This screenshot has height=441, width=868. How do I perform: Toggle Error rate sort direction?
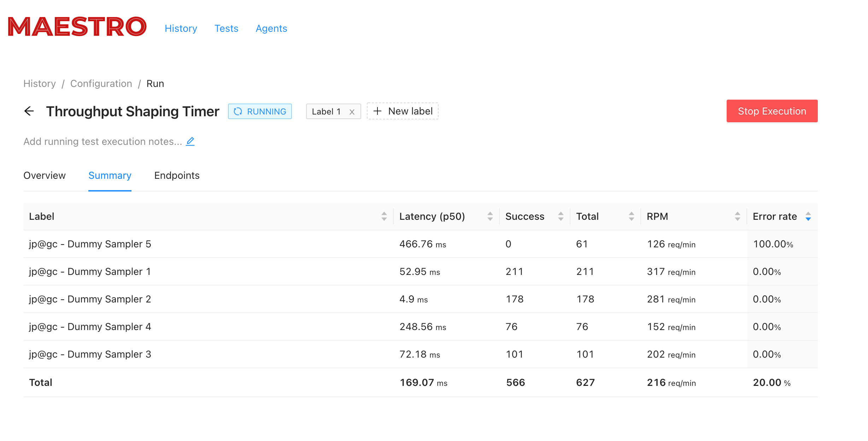(x=808, y=216)
